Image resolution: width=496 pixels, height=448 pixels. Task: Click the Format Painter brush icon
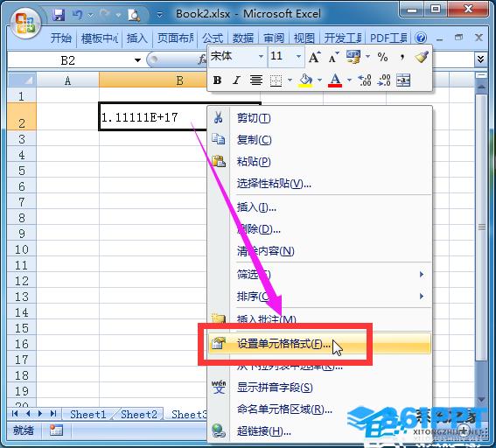point(422,57)
